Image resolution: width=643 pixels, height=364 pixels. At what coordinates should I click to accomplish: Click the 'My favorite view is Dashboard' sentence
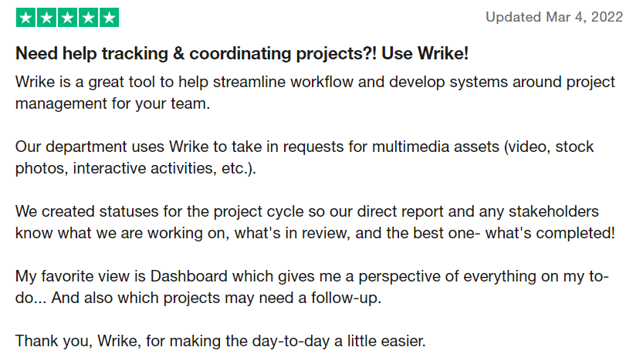(312, 287)
